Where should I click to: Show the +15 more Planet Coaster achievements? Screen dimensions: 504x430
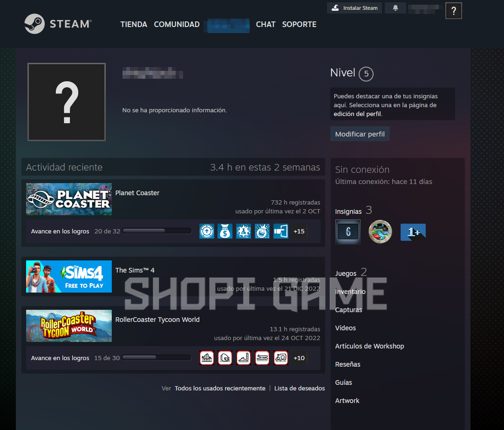coord(299,231)
